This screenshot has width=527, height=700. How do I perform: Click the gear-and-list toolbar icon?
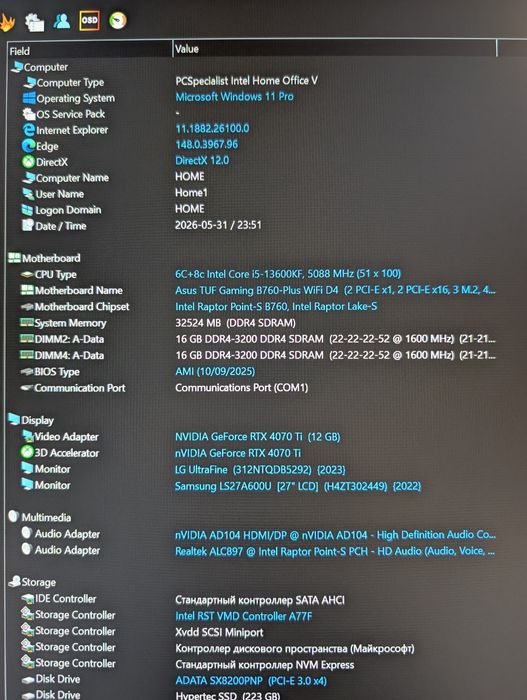34,22
